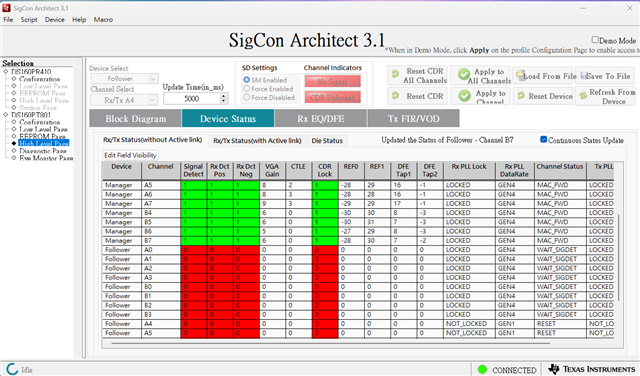
Task: Open the Channel Select Rx/Tx A4 dropdown
Action: click(x=124, y=100)
